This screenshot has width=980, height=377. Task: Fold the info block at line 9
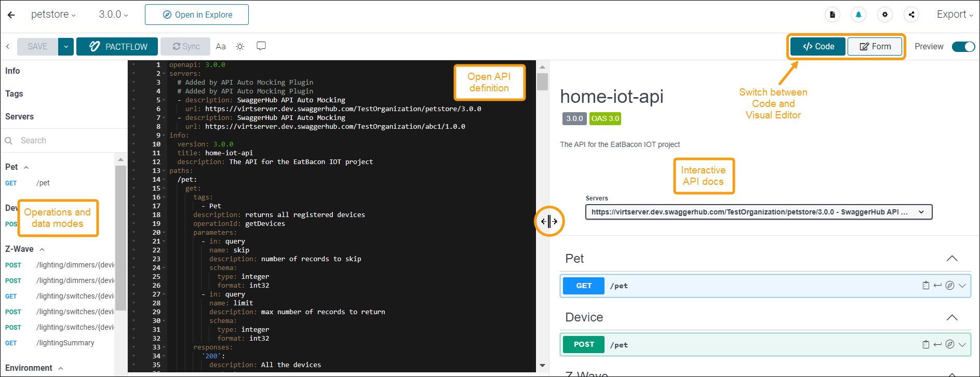164,136
